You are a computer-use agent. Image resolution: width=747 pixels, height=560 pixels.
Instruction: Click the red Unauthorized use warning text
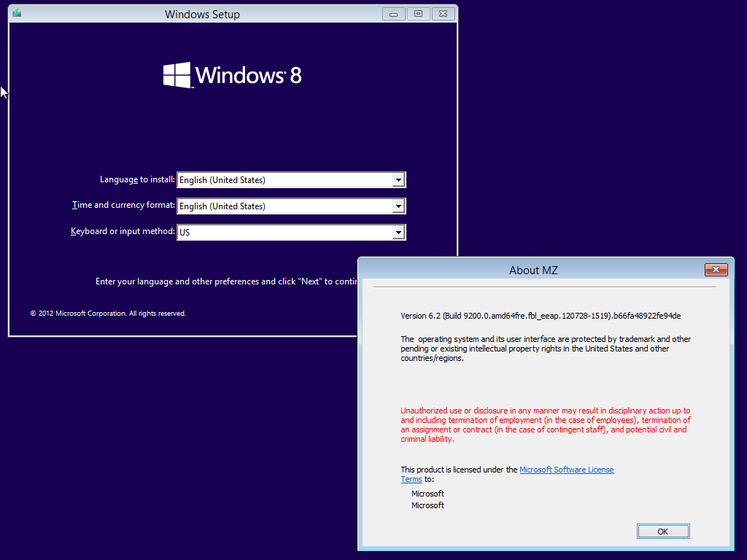point(546,425)
